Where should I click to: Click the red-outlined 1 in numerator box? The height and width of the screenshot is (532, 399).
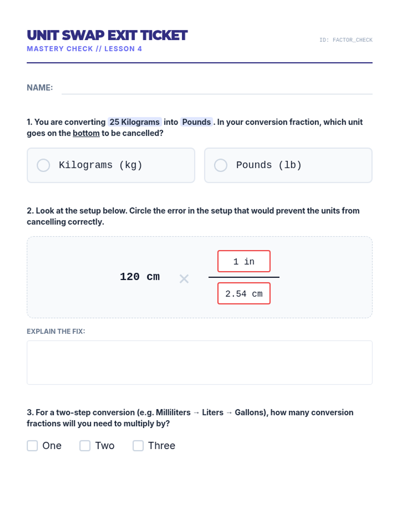point(244,261)
